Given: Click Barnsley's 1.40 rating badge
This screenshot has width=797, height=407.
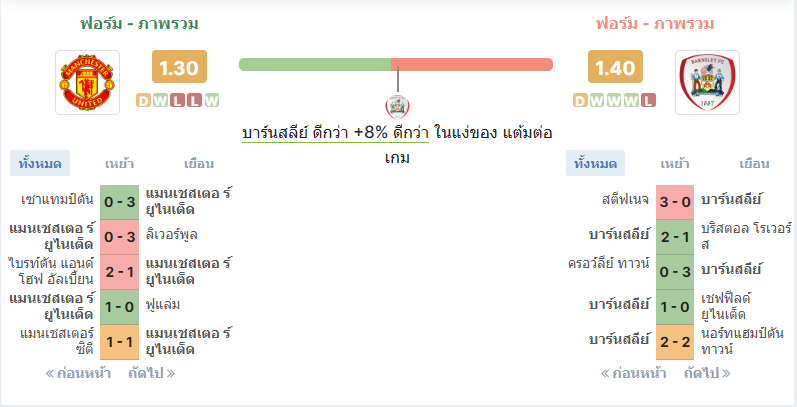Looking at the screenshot, I should coord(615,67).
